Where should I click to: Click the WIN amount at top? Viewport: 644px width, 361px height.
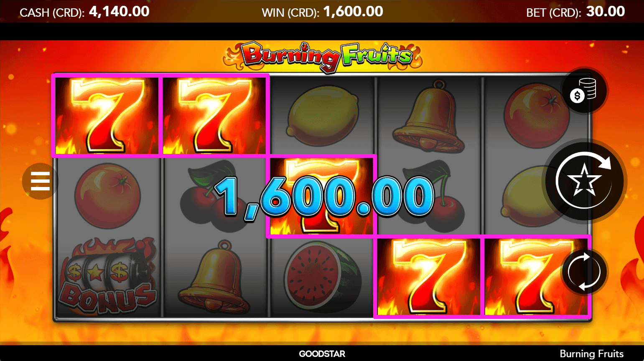(x=322, y=12)
